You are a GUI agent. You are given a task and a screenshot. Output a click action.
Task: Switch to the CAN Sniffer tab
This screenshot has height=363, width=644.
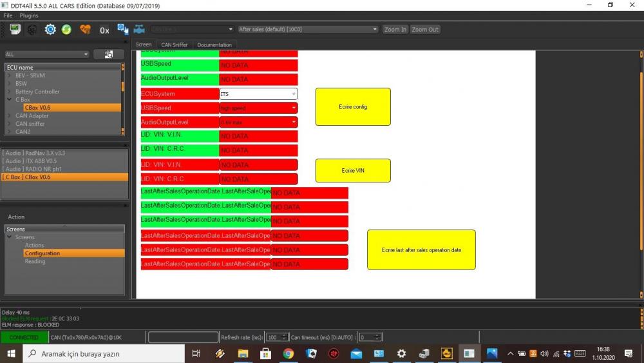point(174,44)
